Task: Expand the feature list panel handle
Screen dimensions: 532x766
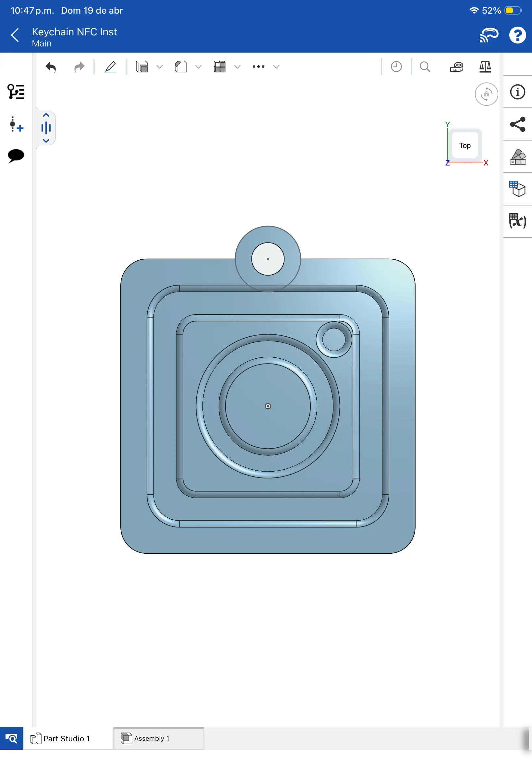Action: pyautogui.click(x=46, y=128)
